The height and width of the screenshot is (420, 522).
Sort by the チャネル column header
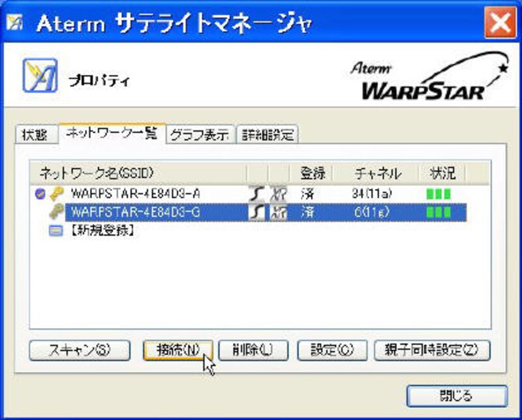(377, 173)
